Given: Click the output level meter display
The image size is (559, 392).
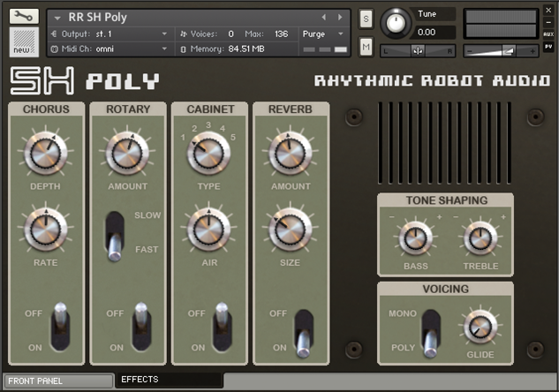Looking at the screenshot, I should (501, 24).
